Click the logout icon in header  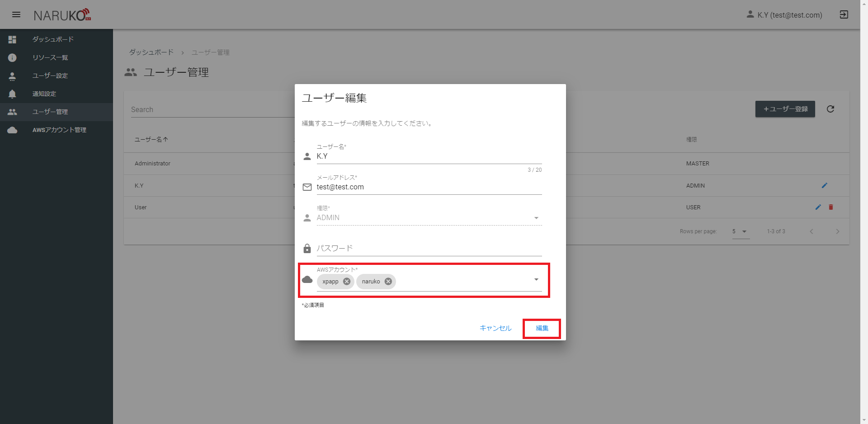pyautogui.click(x=844, y=15)
